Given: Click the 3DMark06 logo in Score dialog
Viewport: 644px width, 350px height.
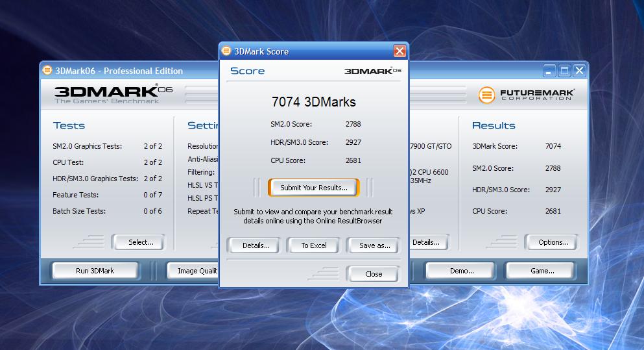Looking at the screenshot, I should pyautogui.click(x=372, y=71).
